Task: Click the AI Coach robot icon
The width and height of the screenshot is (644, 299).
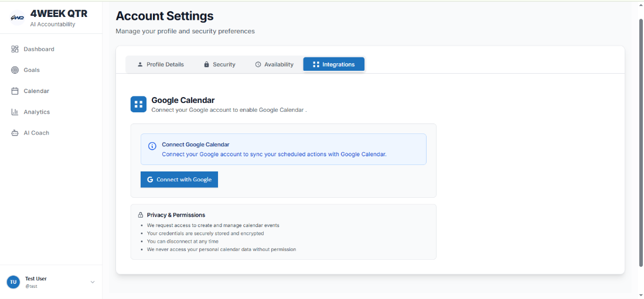Action: [15, 133]
